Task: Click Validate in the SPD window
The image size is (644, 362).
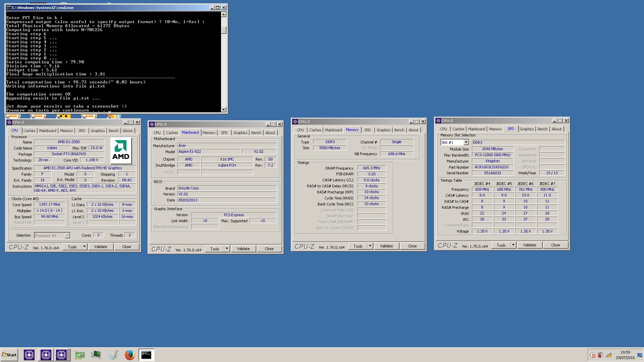Action: pos(530,245)
